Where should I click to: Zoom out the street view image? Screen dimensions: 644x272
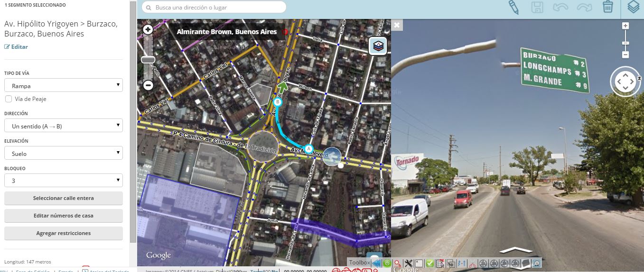click(625, 54)
